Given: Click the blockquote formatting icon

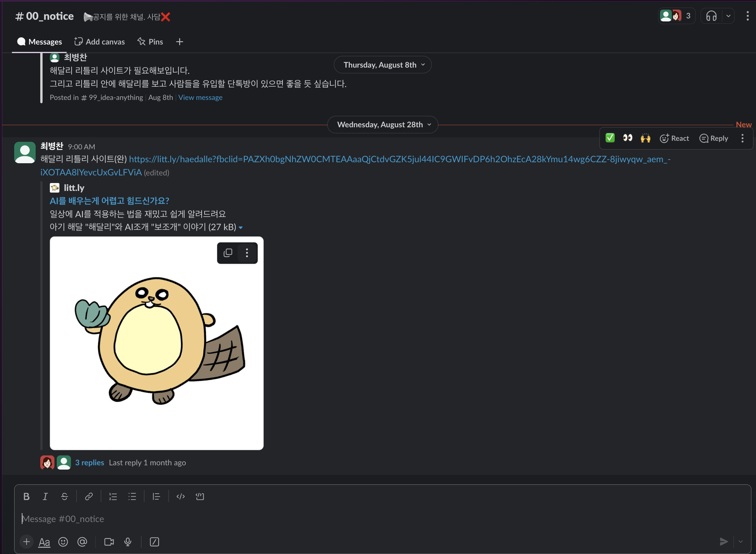Looking at the screenshot, I should [155, 497].
